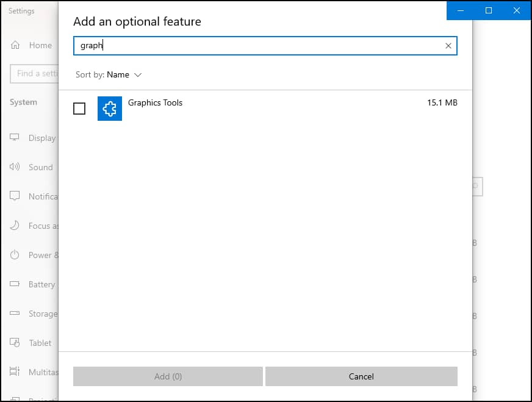Screen dimensions: 532x402
Task: Click the Sound speaker icon
Action: click(x=15, y=167)
